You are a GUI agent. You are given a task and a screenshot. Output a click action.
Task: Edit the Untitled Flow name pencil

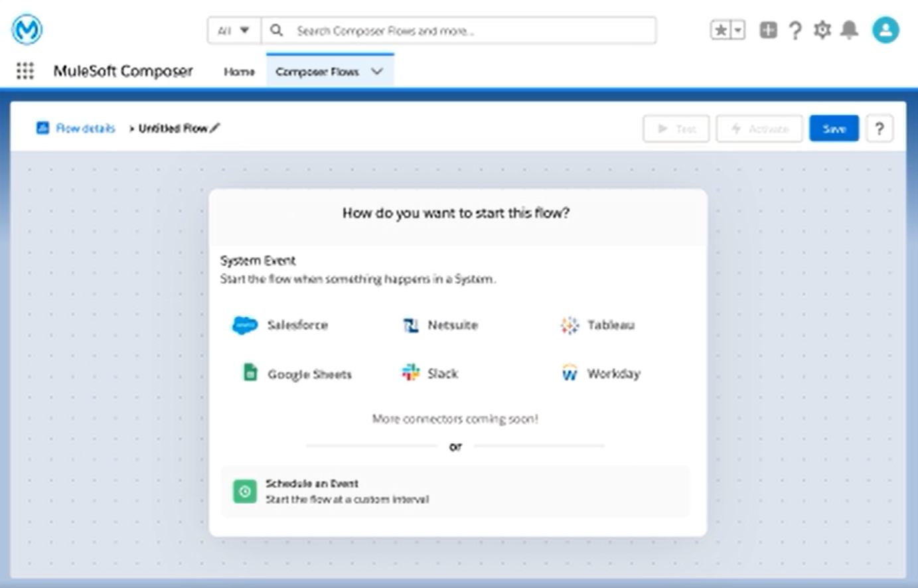tap(215, 128)
